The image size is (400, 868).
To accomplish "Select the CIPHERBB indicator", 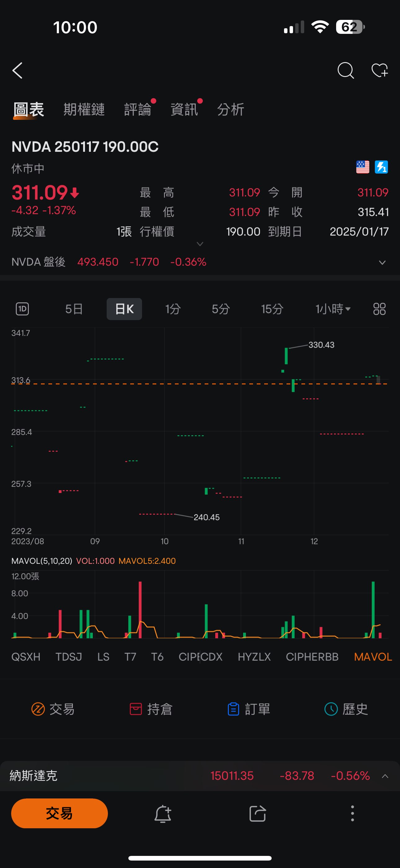I will pos(312,657).
